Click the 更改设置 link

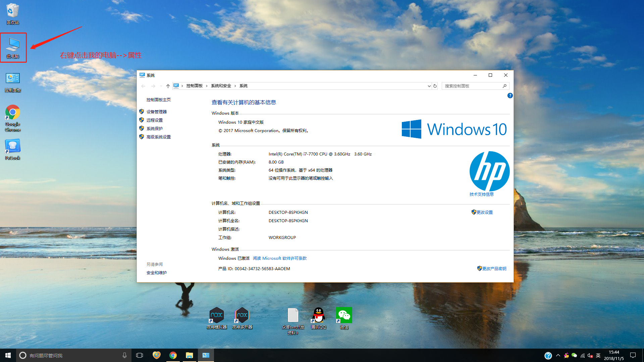(x=484, y=212)
